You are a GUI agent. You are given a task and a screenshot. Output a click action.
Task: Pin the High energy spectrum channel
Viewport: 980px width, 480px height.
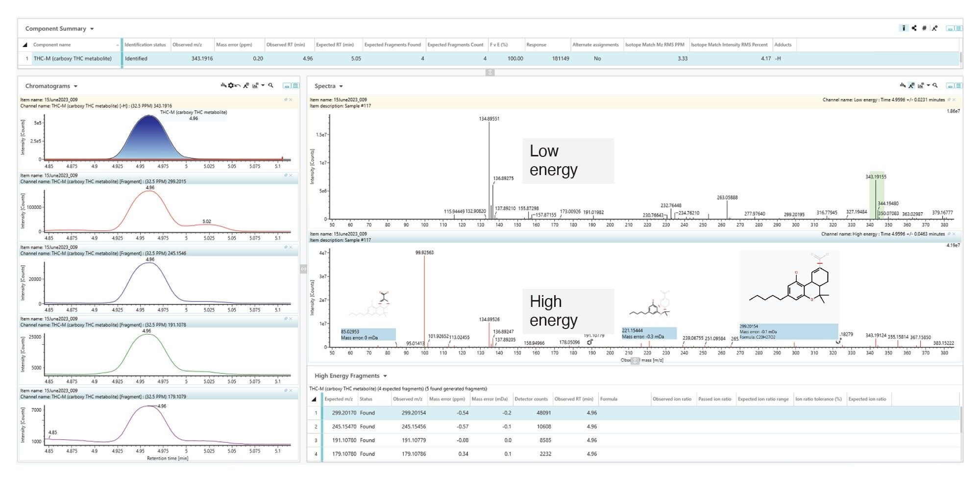click(950, 234)
